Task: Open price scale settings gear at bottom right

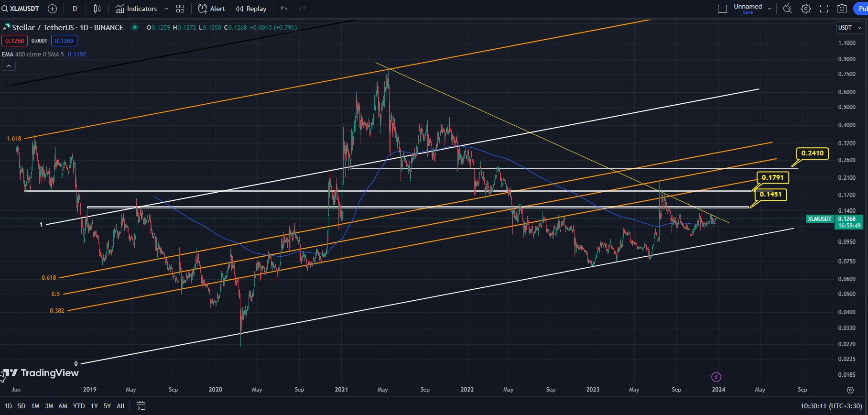Action: 850,390
